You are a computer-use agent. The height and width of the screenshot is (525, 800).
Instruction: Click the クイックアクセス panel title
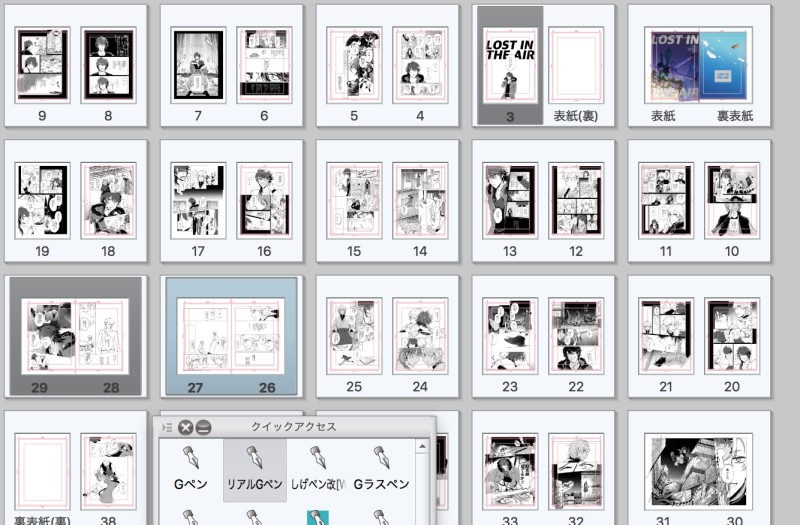[x=294, y=427]
